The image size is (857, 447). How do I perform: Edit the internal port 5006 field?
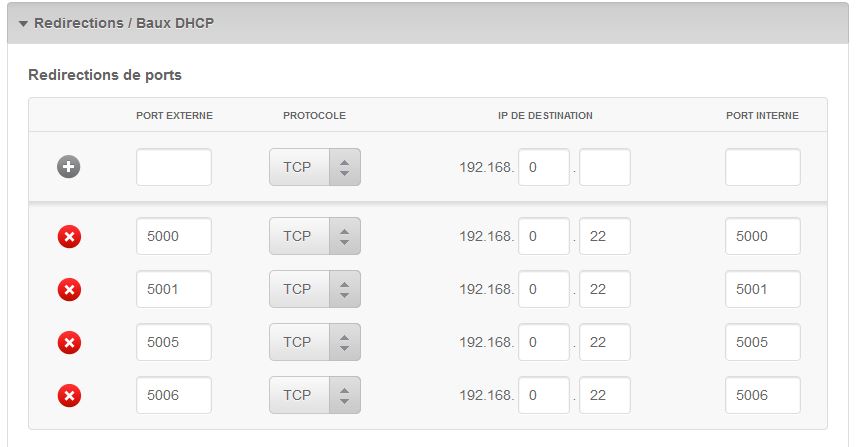762,395
